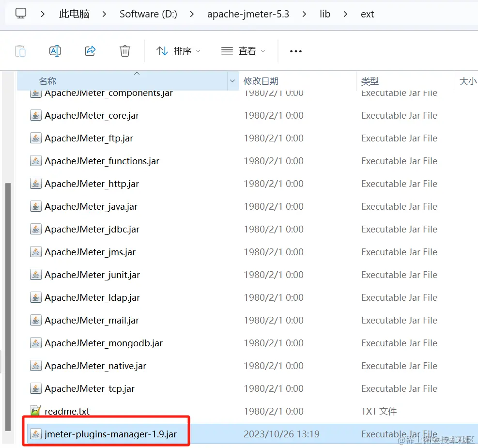Image resolution: width=478 pixels, height=448 pixels.
Task: Click the ApacheJMeter_jdbc.jar file icon
Action: 36,229
